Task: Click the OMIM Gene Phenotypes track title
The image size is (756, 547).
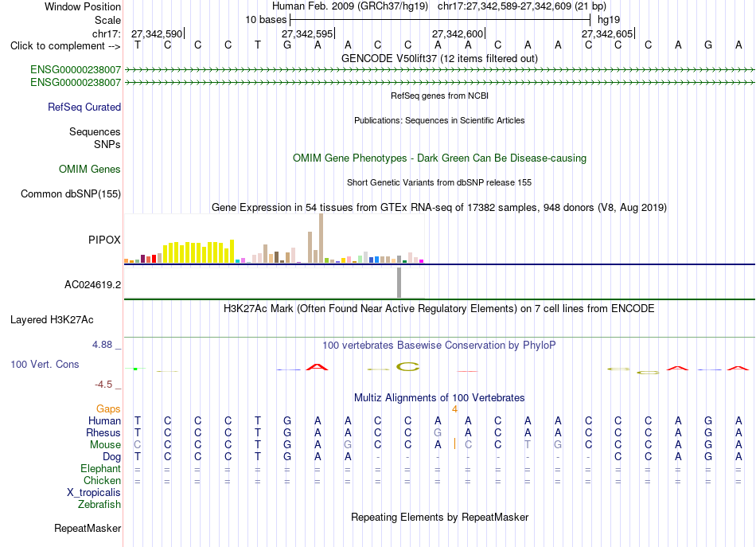Action: (x=439, y=158)
